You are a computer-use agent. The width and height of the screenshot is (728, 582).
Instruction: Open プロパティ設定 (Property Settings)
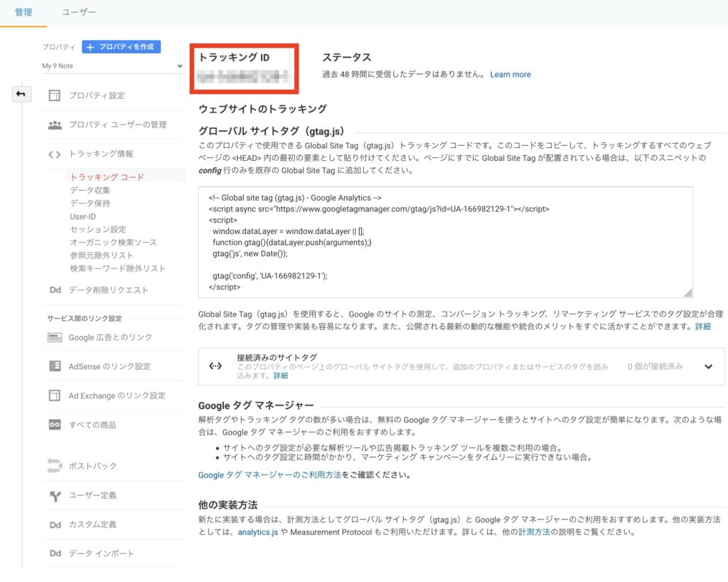97,95
